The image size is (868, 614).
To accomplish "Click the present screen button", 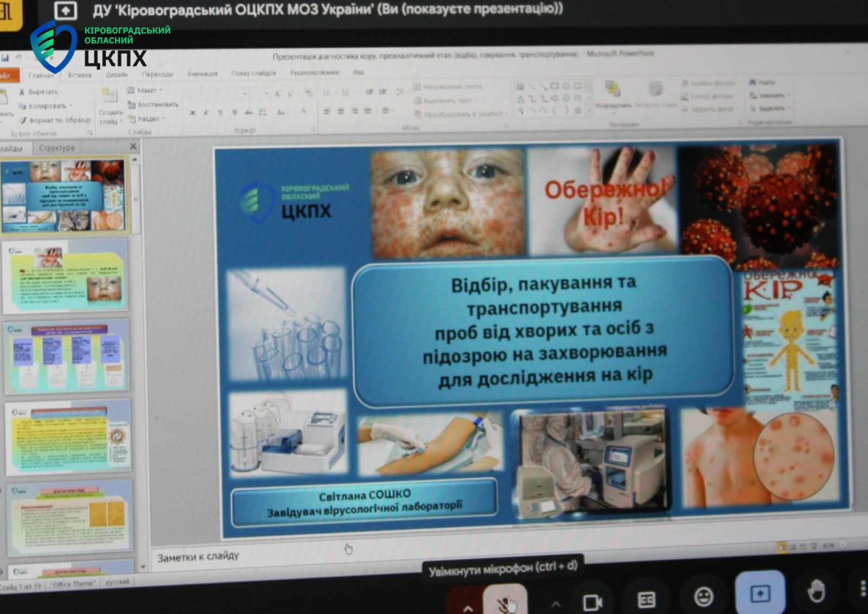I will click(x=759, y=594).
